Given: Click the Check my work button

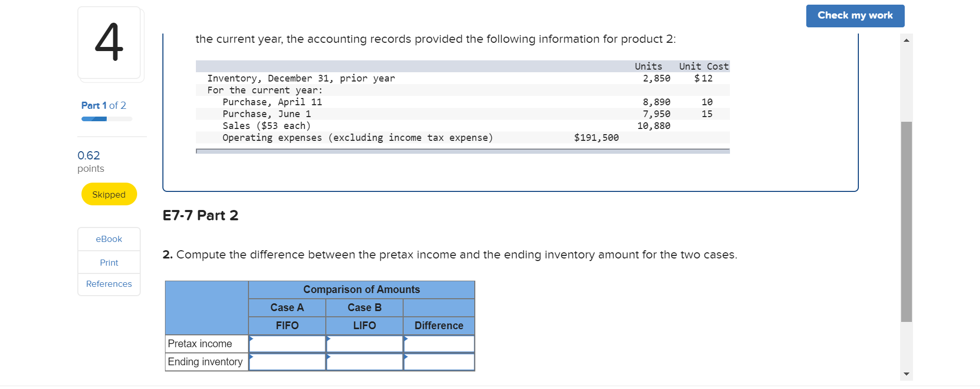Looking at the screenshot, I should [x=854, y=15].
